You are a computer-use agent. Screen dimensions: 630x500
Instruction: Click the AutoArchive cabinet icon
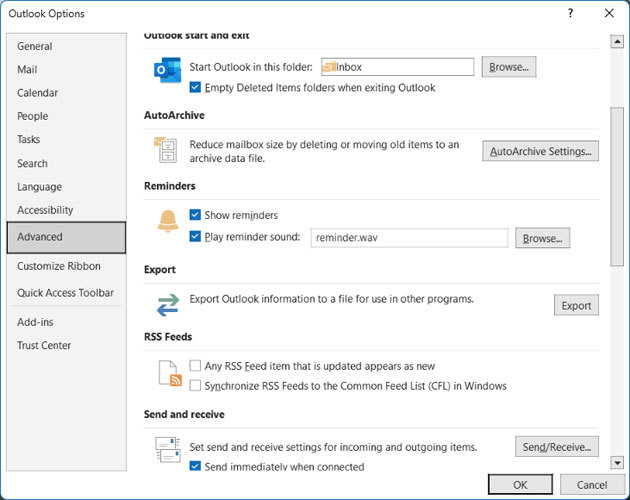166,150
